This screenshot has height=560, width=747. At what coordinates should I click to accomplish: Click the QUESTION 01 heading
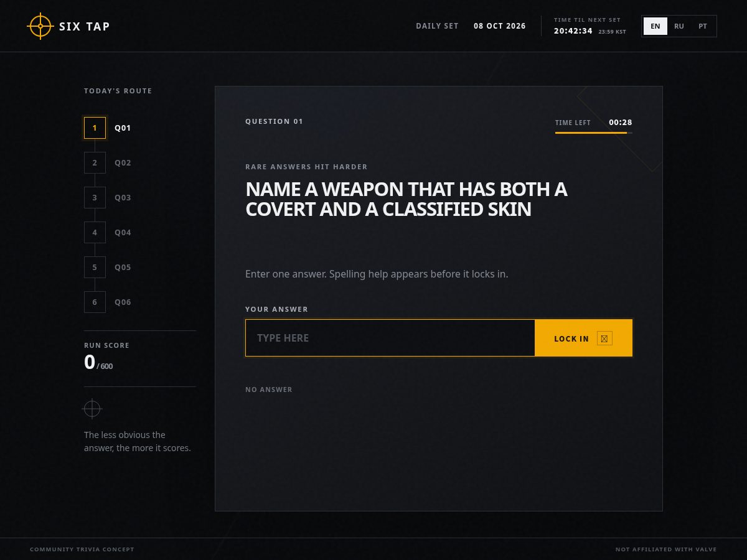click(274, 121)
